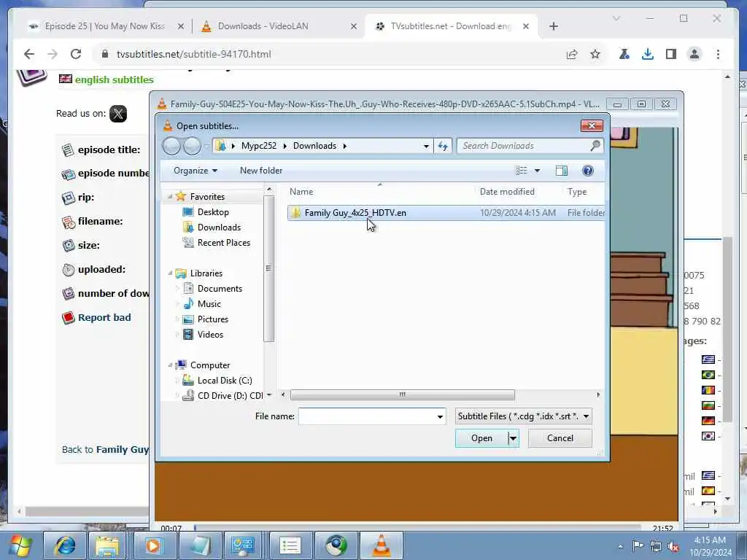Screen dimensions: 747x560
Task: Open the Organize menu
Action: point(196,171)
